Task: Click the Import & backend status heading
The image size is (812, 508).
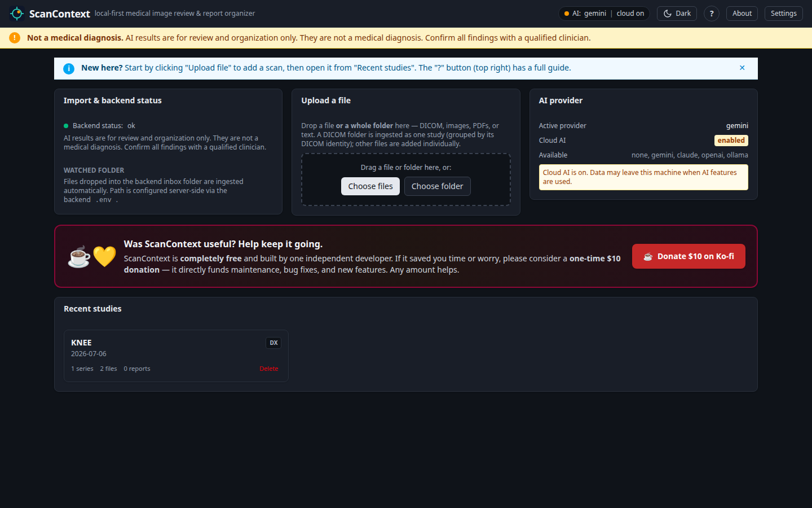Action: coord(112,100)
